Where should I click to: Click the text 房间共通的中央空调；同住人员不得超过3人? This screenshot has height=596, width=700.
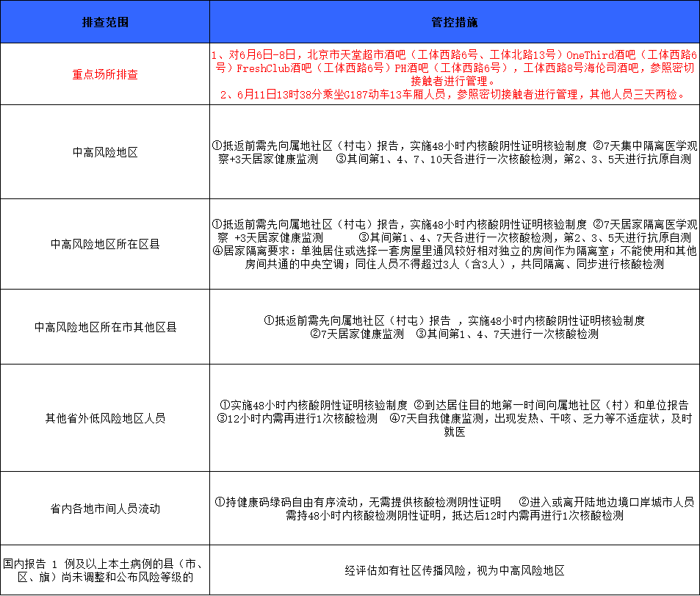[x=455, y=264]
